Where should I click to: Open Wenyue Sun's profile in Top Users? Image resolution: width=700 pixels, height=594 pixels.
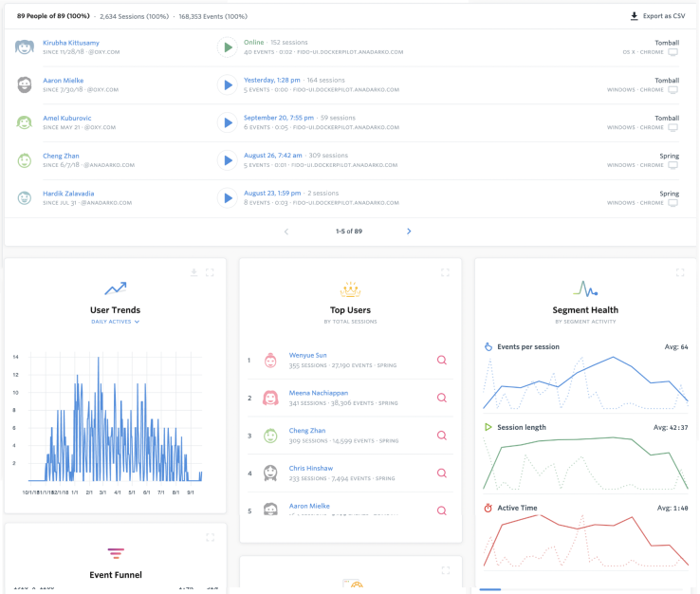[307, 355]
